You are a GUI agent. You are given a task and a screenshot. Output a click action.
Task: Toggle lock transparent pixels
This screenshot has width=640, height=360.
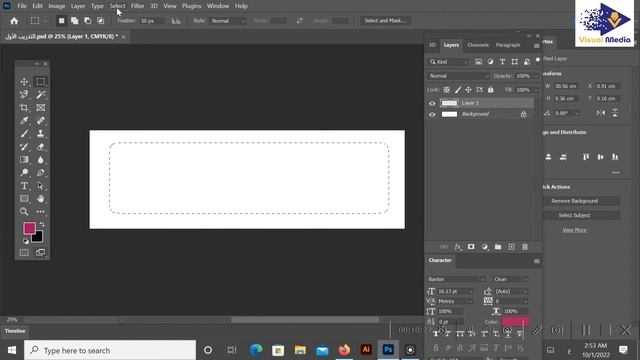coord(447,90)
